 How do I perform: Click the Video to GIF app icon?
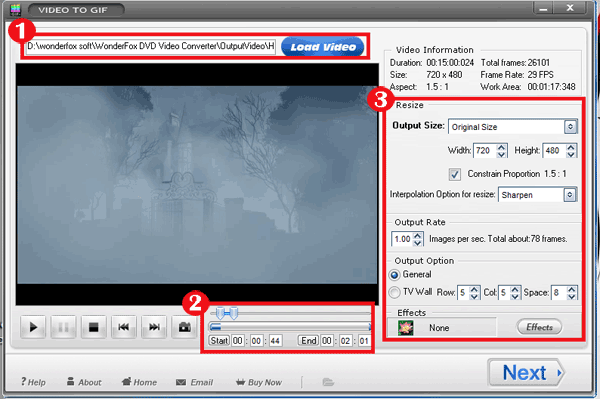[x=15, y=9]
